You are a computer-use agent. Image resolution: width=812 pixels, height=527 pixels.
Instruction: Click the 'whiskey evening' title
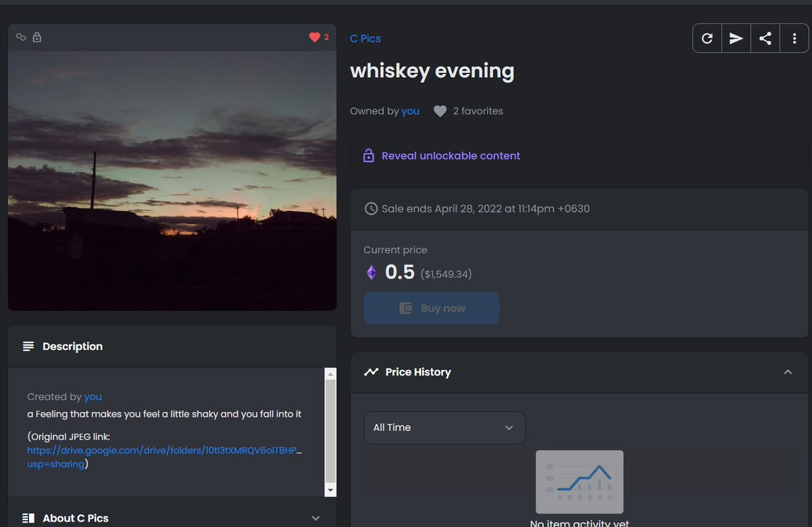pos(432,71)
